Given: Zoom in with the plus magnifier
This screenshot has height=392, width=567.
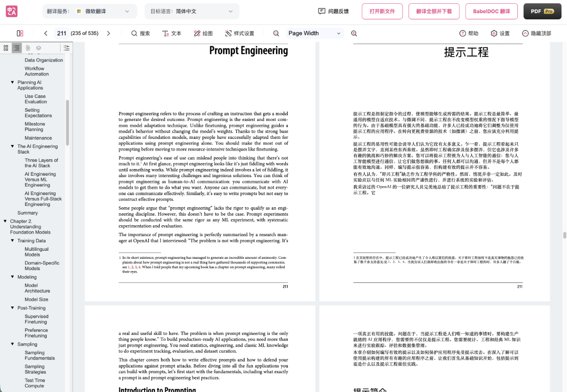Looking at the screenshot, I should click(x=354, y=33).
